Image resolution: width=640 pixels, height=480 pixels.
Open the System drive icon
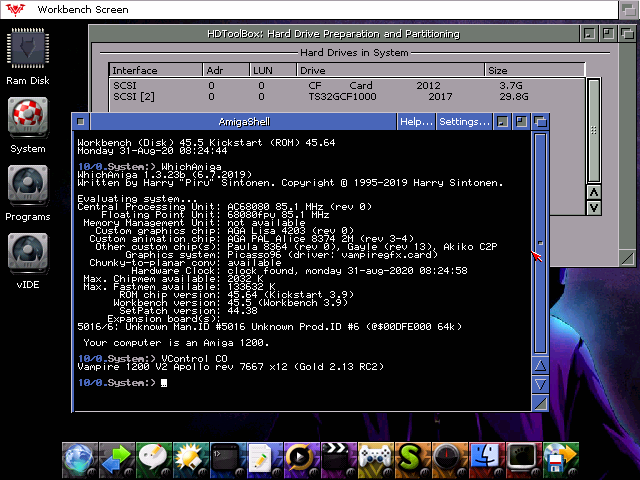pyautogui.click(x=28, y=117)
